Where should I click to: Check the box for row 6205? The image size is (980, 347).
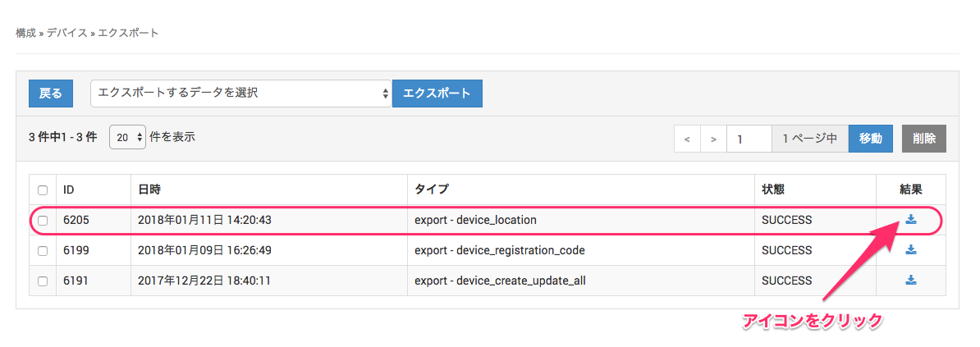click(x=43, y=220)
